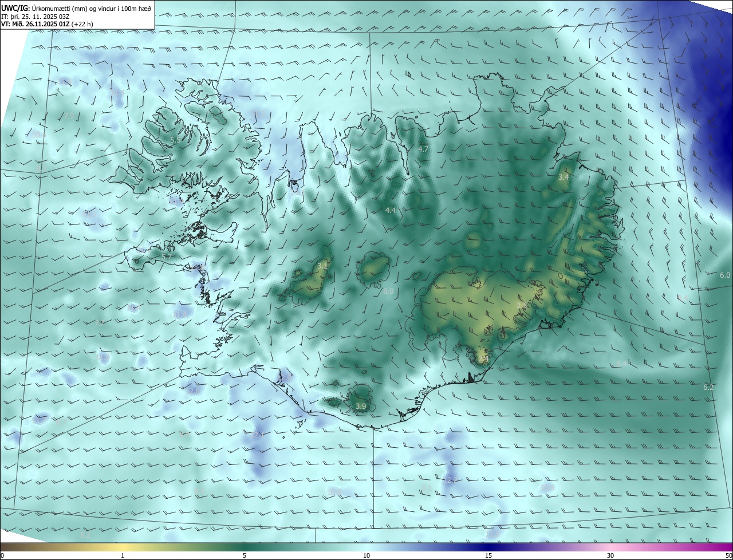Click the 15 tick on the color scale

pos(488,555)
